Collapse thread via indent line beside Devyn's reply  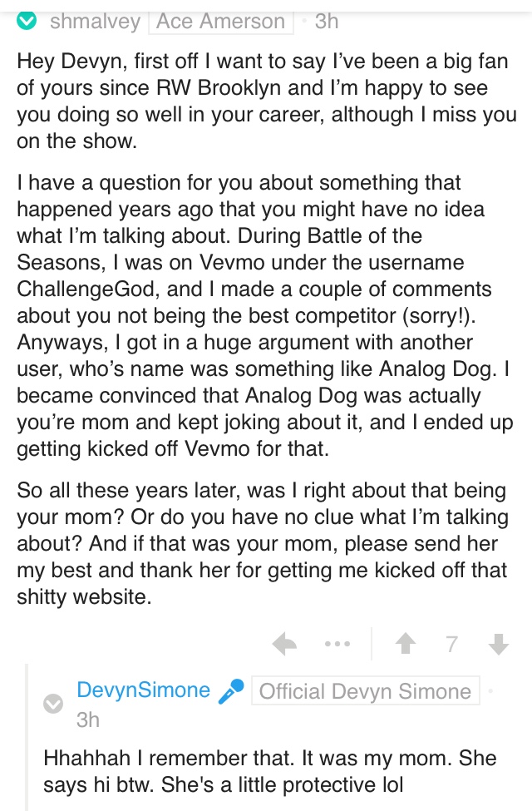(x=27, y=737)
